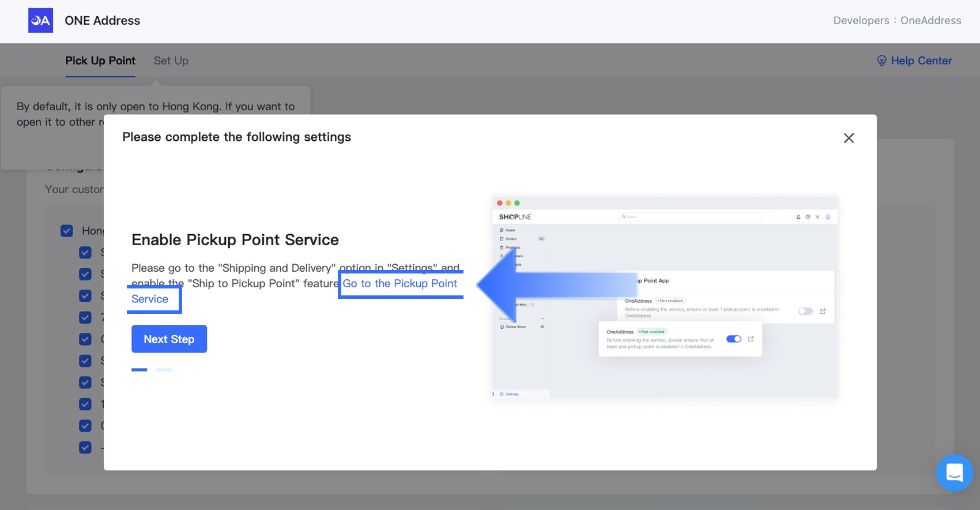
Task: Click the "Developers : OneAddress" text
Action: coord(897,20)
